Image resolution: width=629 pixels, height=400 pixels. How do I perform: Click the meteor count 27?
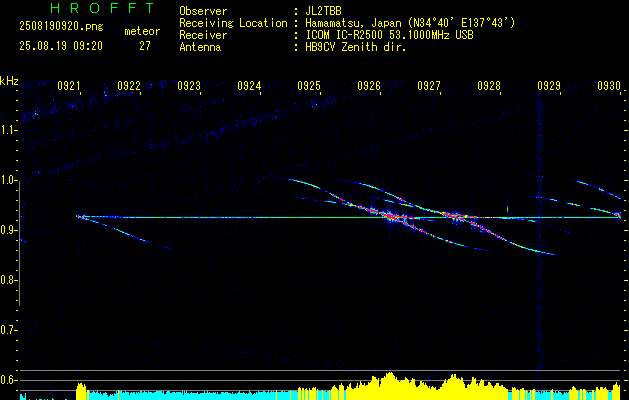(x=145, y=46)
